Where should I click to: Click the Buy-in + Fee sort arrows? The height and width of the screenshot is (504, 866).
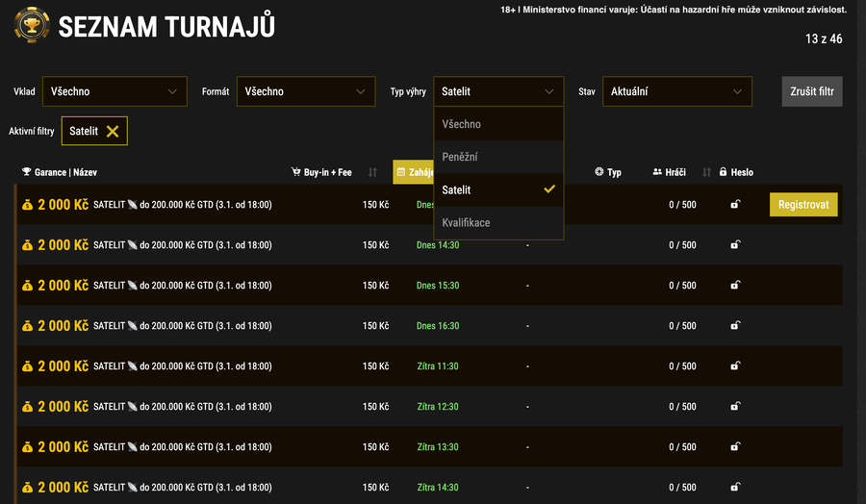[x=372, y=173]
